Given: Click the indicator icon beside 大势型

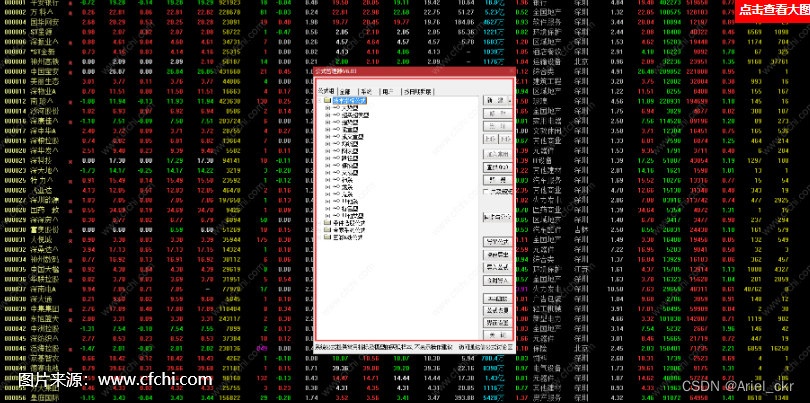Looking at the screenshot, I should pyautogui.click(x=336, y=108).
